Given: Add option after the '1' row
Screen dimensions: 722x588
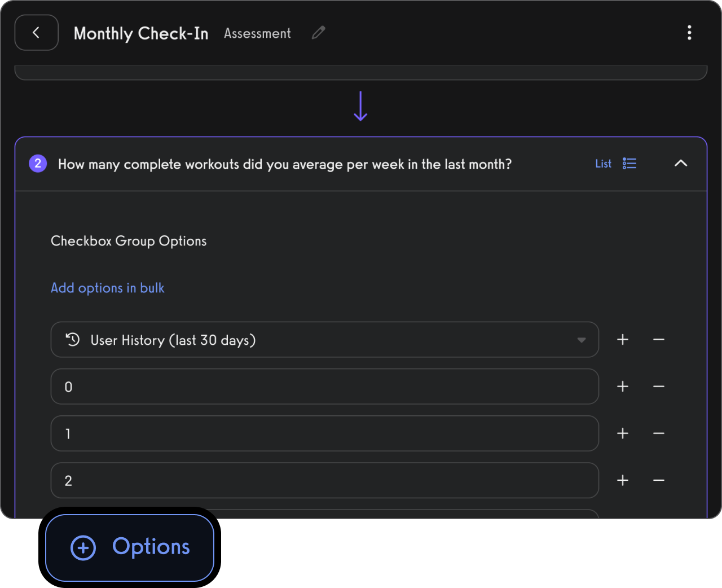Looking at the screenshot, I should pyautogui.click(x=623, y=433).
